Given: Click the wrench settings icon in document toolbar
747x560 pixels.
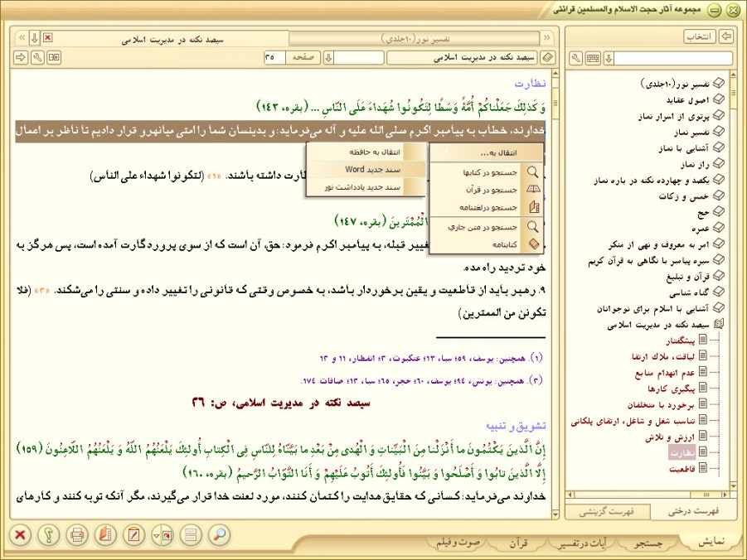Looking at the screenshot, I should click(37, 58).
